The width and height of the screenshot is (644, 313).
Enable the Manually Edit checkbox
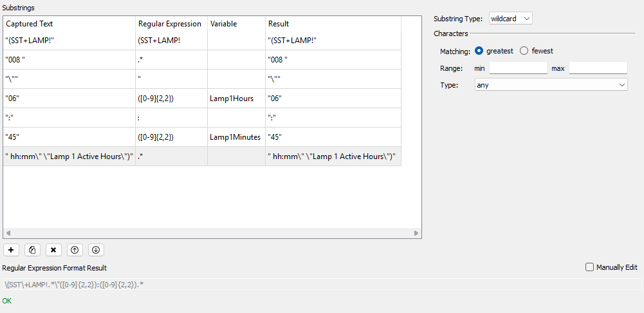(589, 267)
